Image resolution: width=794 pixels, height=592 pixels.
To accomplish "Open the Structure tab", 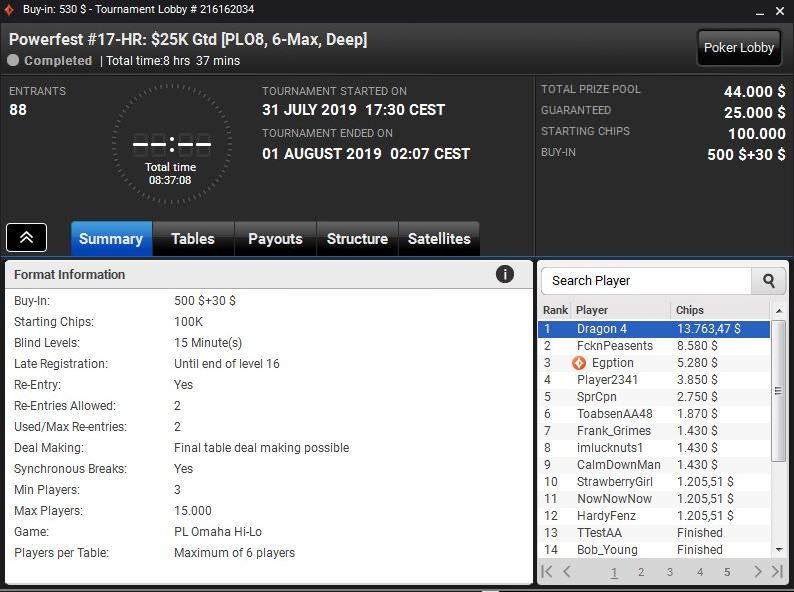I will pyautogui.click(x=358, y=239).
